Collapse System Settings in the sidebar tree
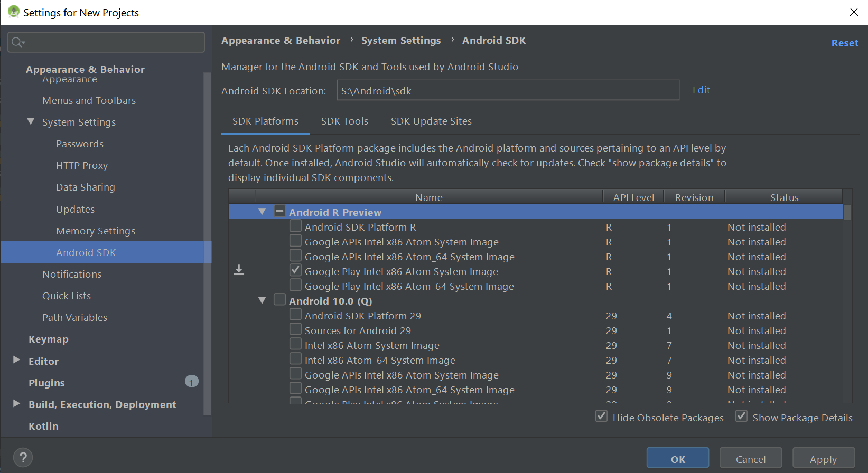The image size is (868, 473). [31, 121]
